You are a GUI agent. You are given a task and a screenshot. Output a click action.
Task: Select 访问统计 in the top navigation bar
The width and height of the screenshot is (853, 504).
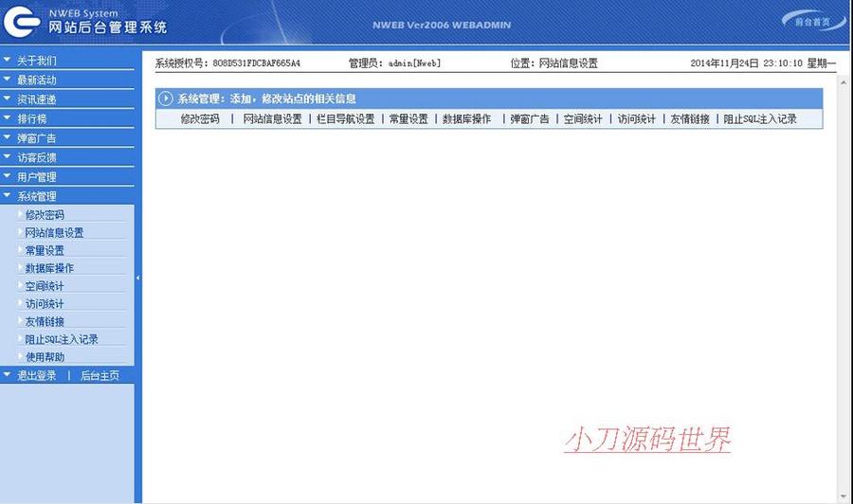point(637,119)
